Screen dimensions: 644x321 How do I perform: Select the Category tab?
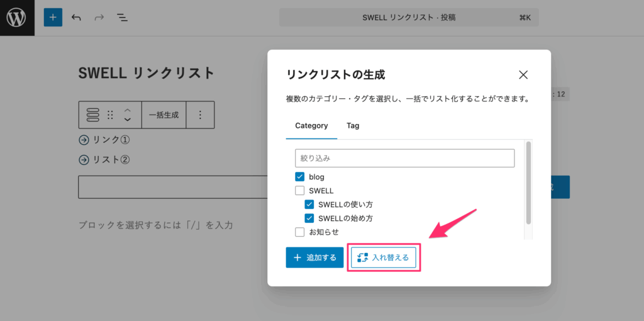coord(311,126)
